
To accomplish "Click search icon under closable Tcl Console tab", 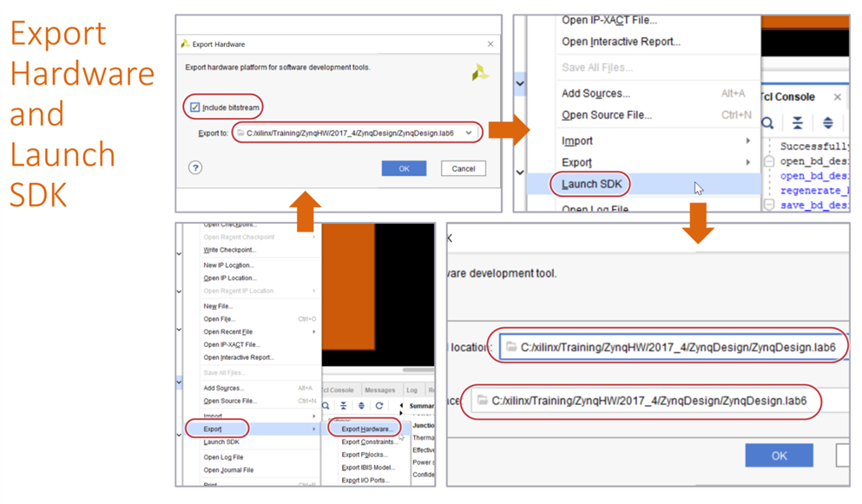I will point(768,122).
